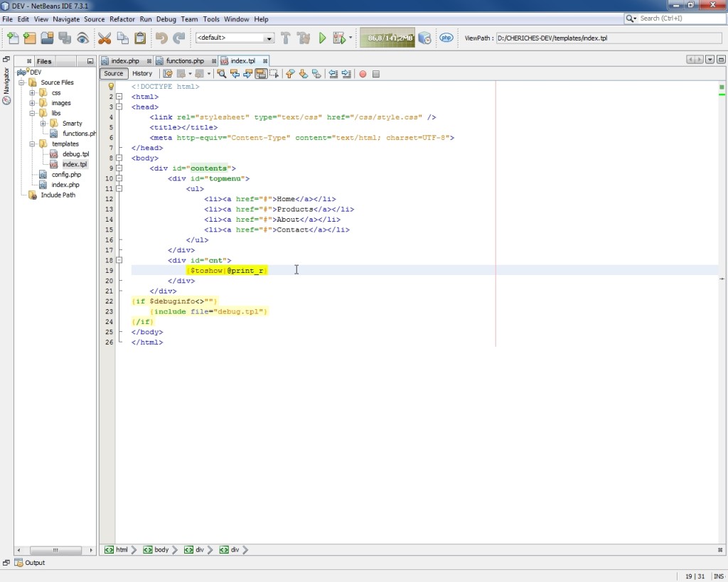Click the Find Selection magnifier icon
The width and height of the screenshot is (728, 582).
[x=222, y=74]
